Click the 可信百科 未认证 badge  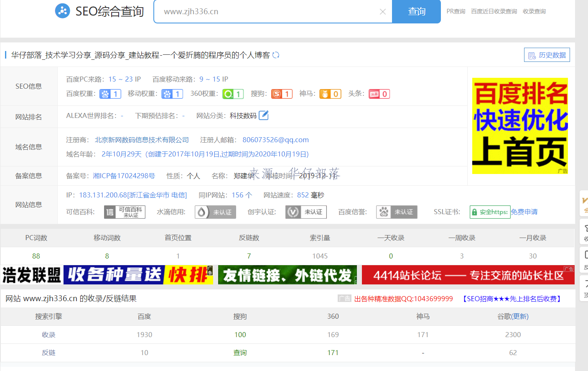coord(125,212)
